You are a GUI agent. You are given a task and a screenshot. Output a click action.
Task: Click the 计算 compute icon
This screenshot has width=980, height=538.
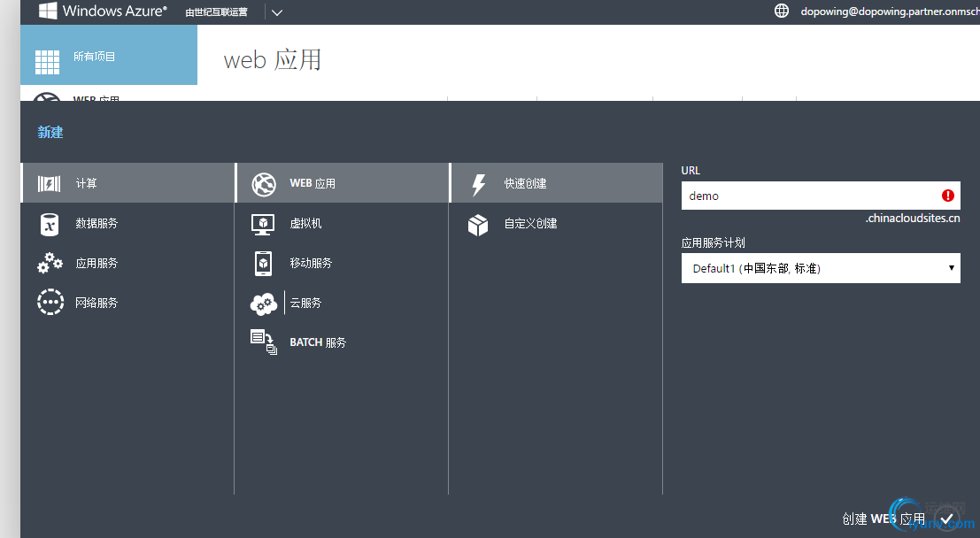pos(50,183)
